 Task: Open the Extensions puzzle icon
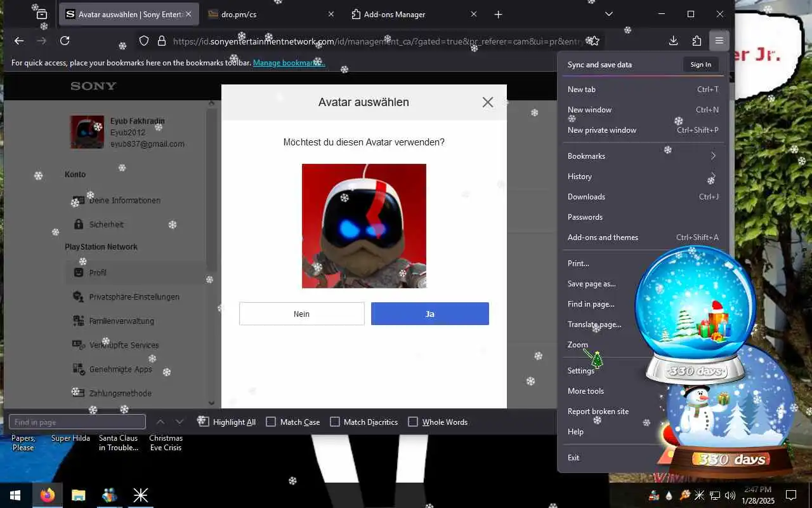click(x=697, y=41)
